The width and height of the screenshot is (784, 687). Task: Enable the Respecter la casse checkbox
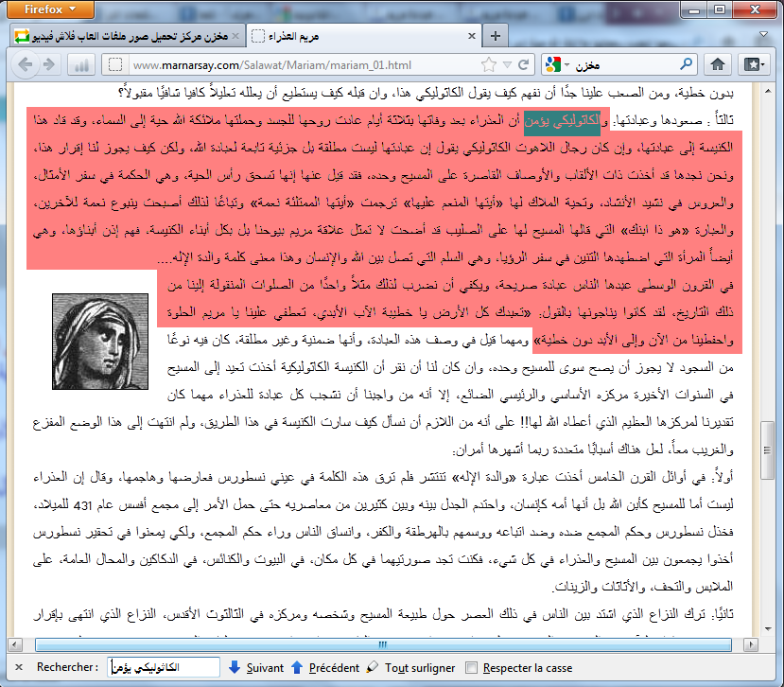(x=472, y=667)
